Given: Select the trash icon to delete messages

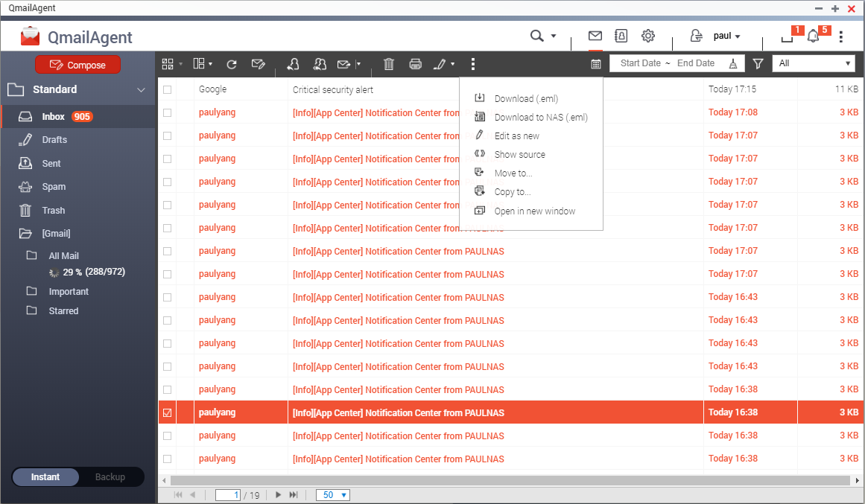Looking at the screenshot, I should [x=388, y=65].
